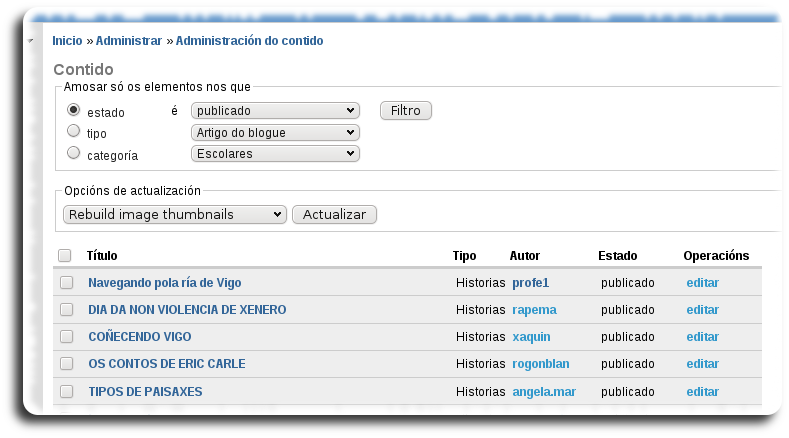View author profile 'rogonblan'
Screen dimensions: 789x438
(540, 364)
